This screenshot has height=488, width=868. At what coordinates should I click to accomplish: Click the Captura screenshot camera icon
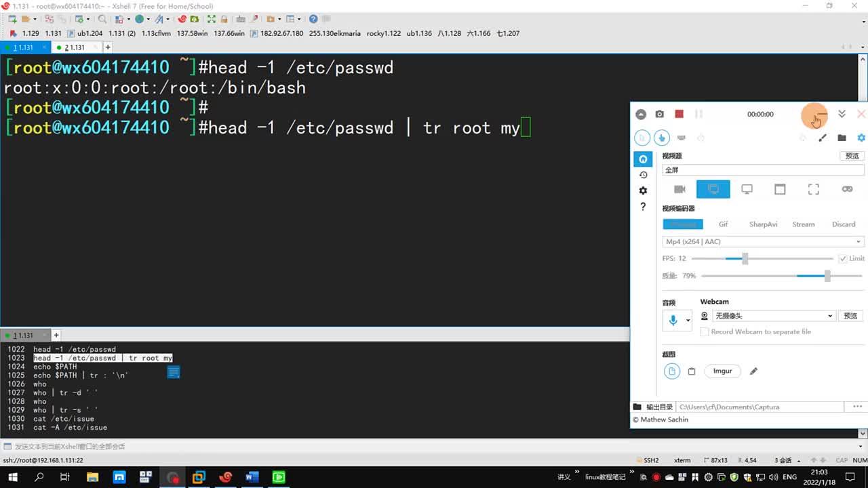tap(660, 114)
